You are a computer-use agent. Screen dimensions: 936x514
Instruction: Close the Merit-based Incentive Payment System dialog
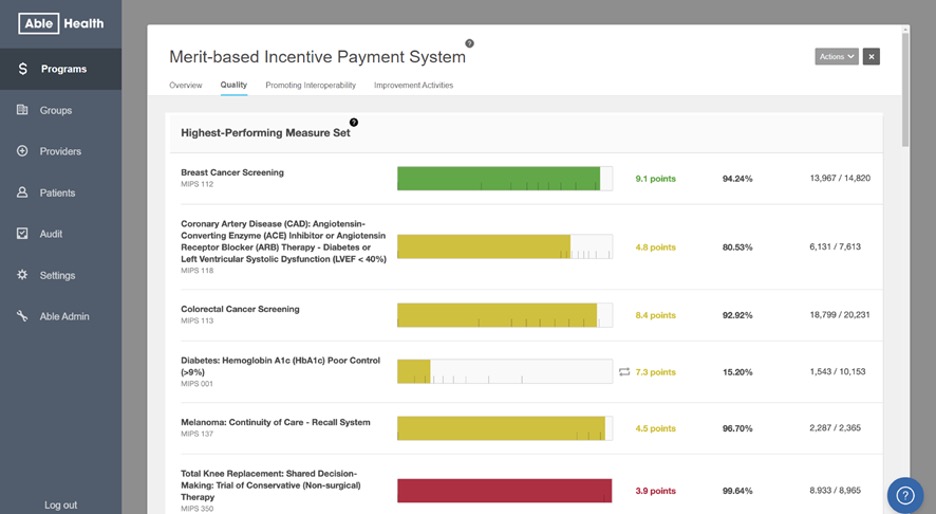(871, 57)
